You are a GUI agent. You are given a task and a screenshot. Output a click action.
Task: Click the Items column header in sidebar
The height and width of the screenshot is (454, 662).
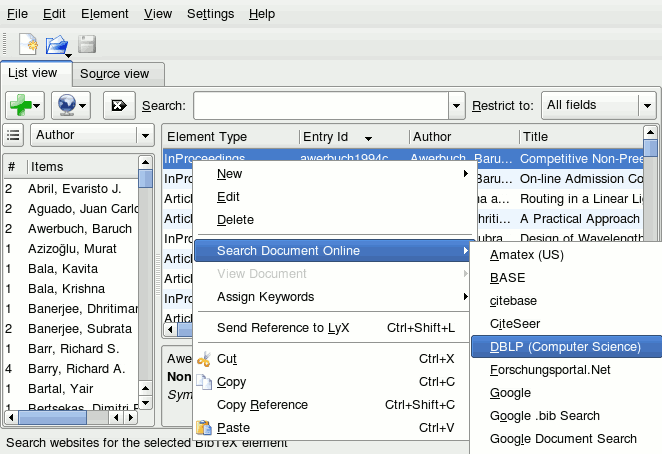coord(82,167)
